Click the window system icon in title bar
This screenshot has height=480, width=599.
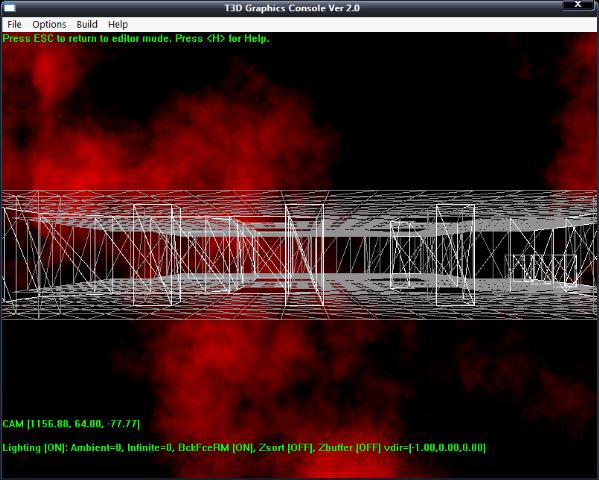[x=9, y=8]
